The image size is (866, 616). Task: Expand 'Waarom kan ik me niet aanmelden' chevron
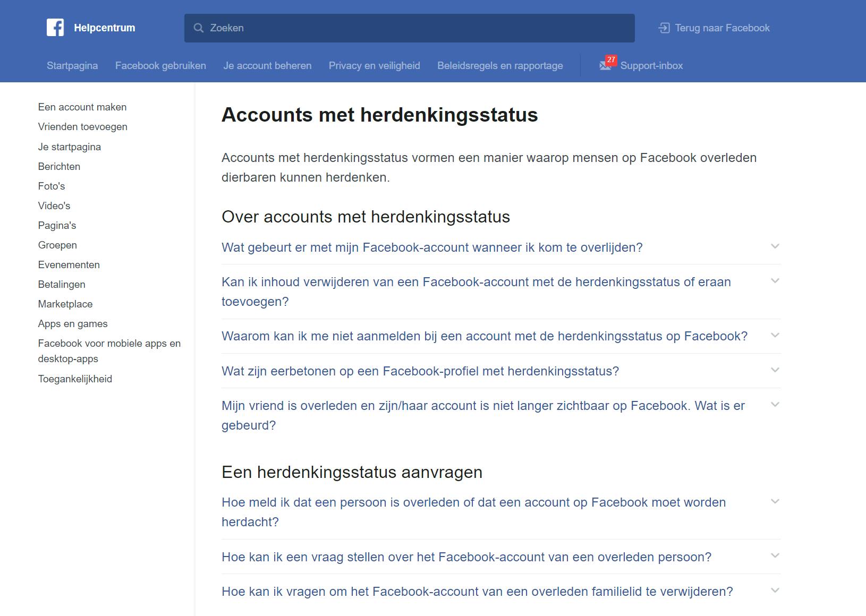tap(775, 336)
